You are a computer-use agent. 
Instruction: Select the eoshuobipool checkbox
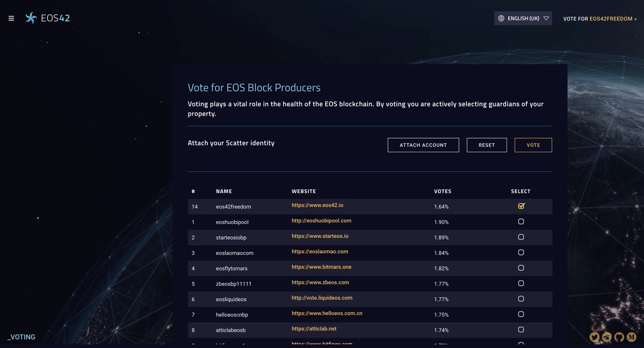521,222
